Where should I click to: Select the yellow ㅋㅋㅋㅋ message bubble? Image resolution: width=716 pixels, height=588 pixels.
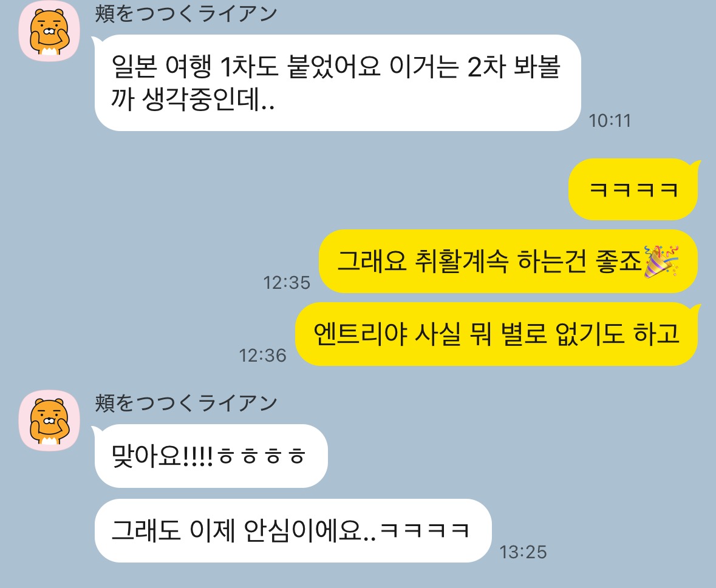pos(634,189)
